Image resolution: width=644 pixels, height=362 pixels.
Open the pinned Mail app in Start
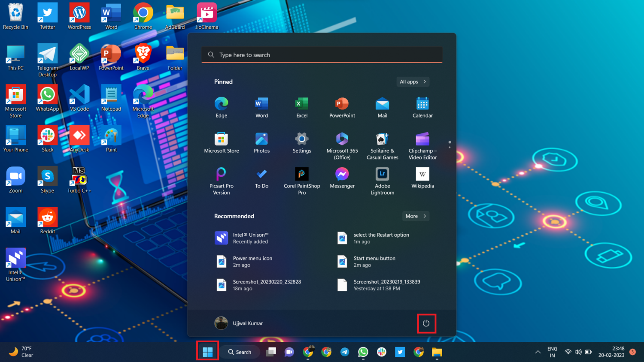tap(382, 107)
